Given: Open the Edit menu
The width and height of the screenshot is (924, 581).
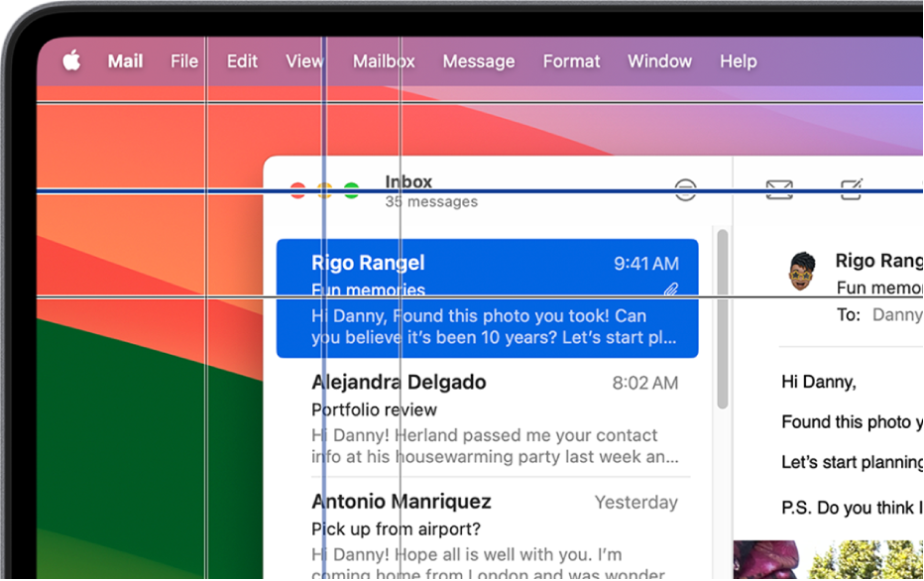Looking at the screenshot, I should 242,61.
